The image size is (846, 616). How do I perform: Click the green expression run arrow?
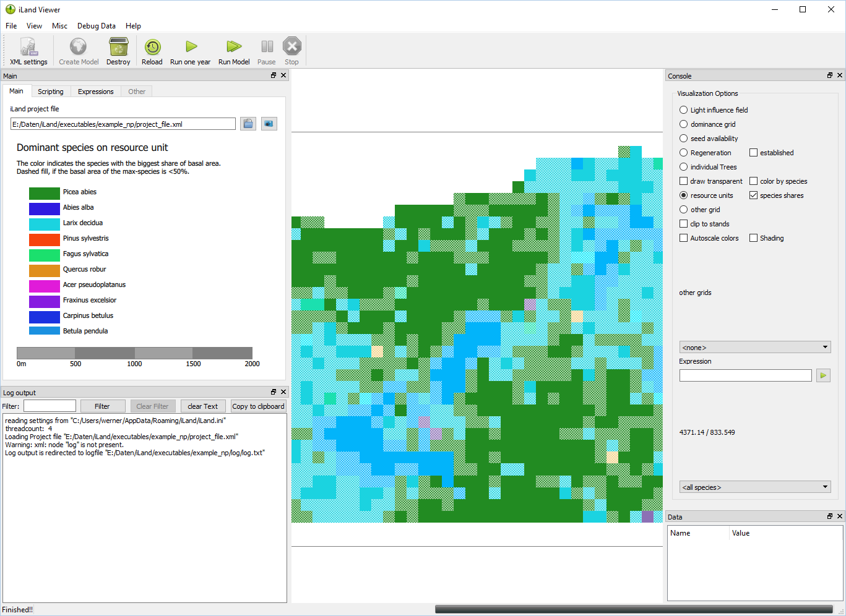click(x=823, y=375)
